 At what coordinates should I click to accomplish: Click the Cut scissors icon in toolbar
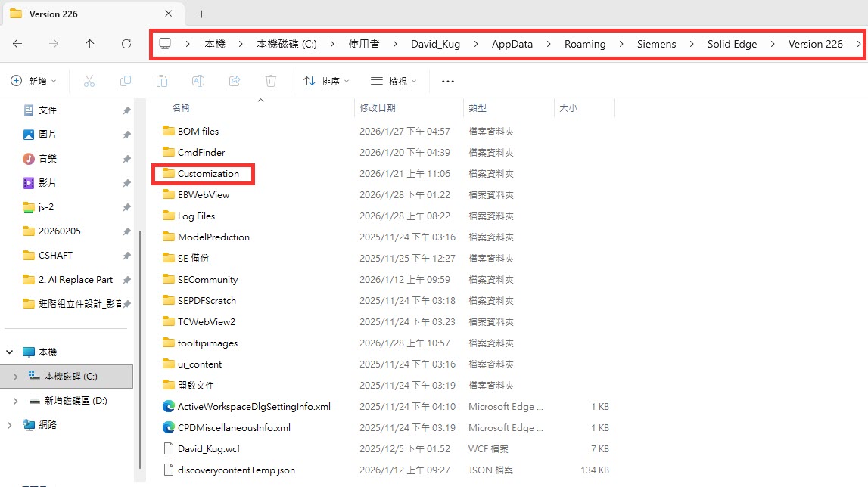pyautogui.click(x=89, y=81)
